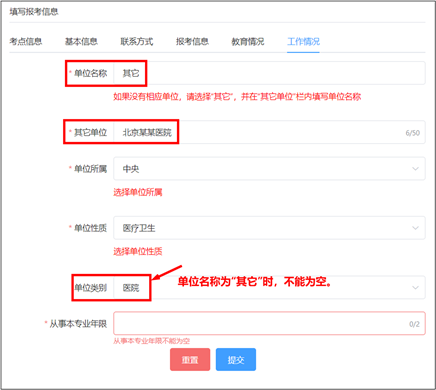Expand the 单位性质 dropdown chevron

pyautogui.click(x=415, y=228)
